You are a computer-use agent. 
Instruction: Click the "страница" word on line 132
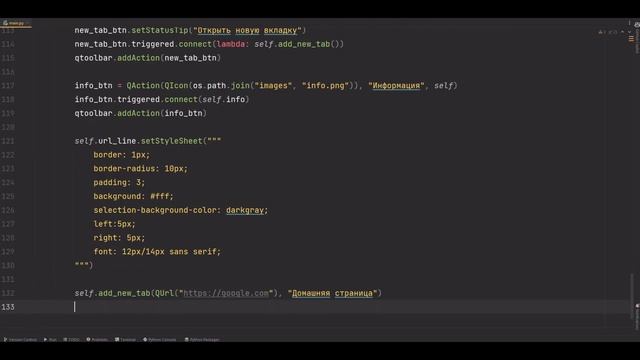tap(353, 293)
